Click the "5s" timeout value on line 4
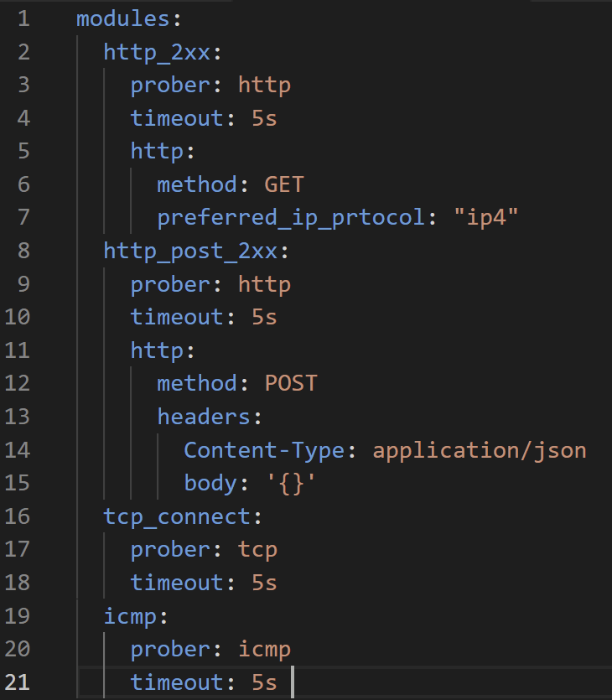This screenshot has height=700, width=612. pyautogui.click(x=264, y=118)
